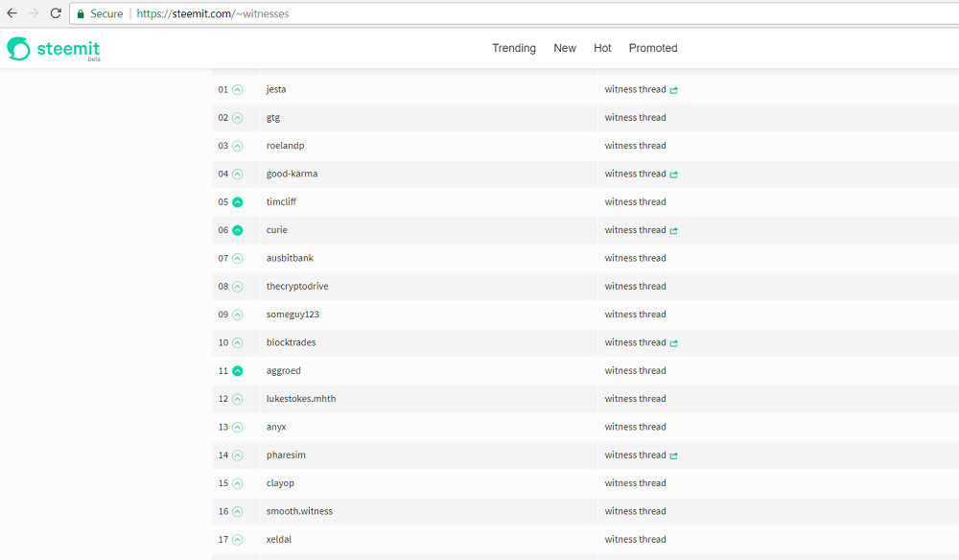Open ausbitbank's profile link

pos(290,258)
